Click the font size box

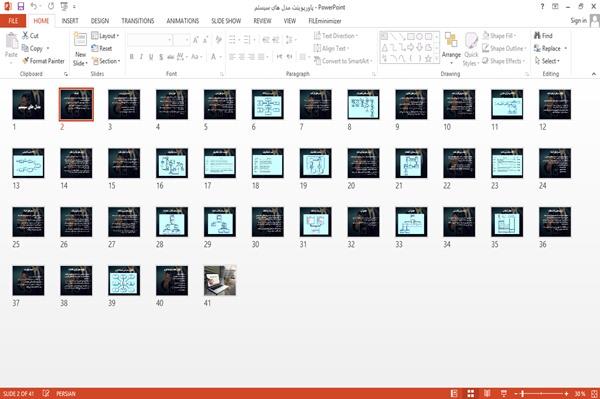pyautogui.click(x=181, y=40)
